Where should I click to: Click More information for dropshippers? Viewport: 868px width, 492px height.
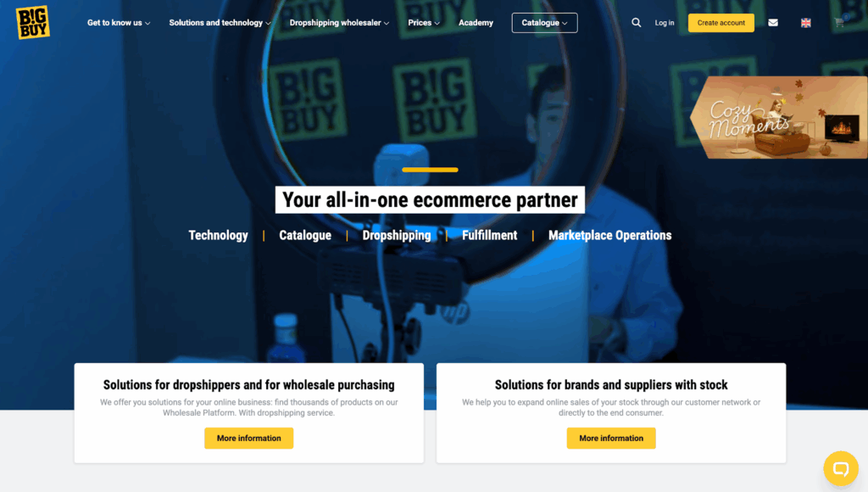[x=248, y=439]
